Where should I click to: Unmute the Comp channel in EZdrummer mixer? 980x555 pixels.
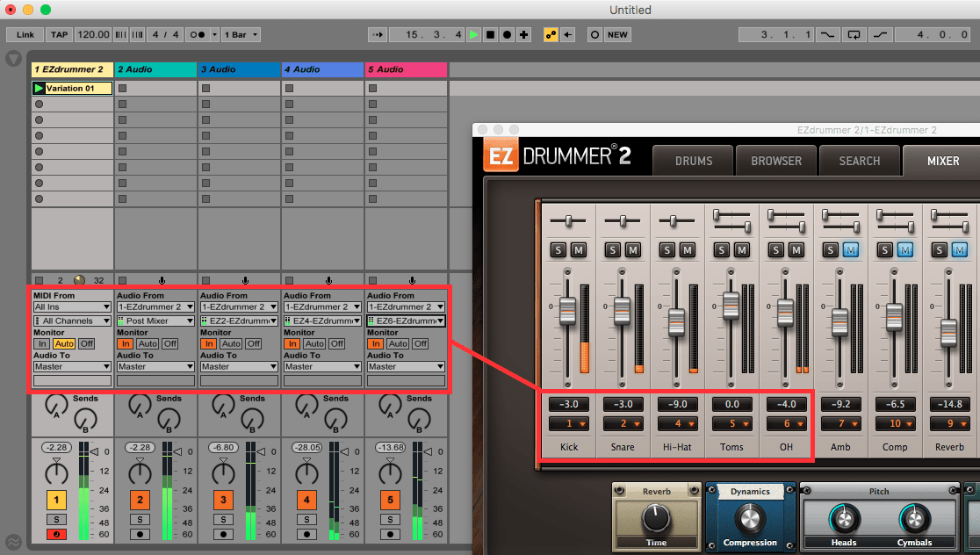pos(905,250)
